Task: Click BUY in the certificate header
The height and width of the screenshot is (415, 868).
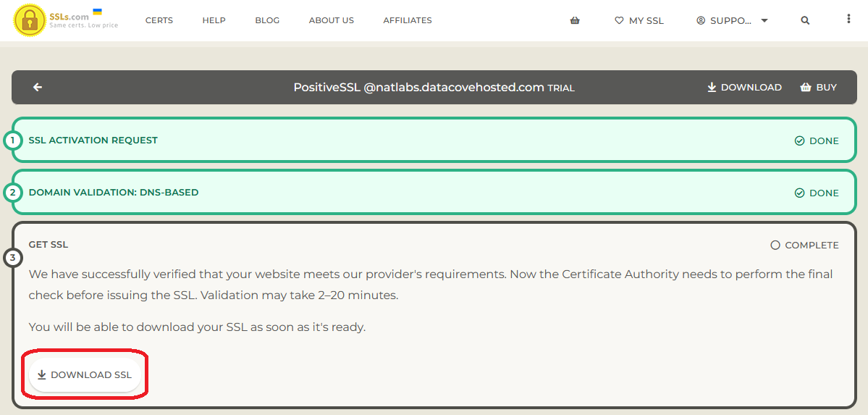Action: [x=818, y=87]
